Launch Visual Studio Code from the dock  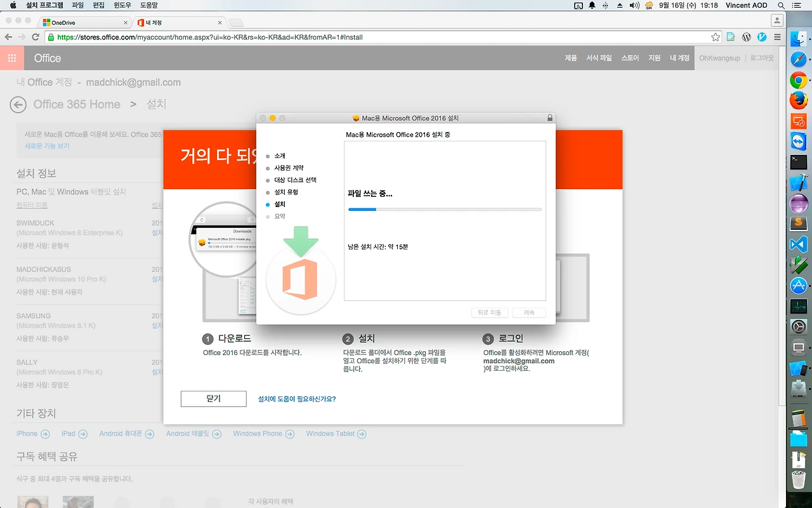tap(799, 244)
